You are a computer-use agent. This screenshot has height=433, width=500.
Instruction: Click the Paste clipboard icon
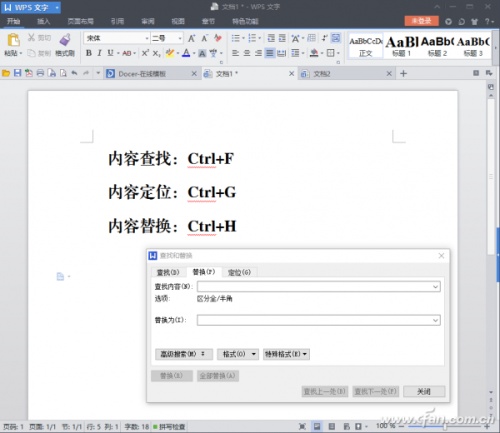[13, 40]
